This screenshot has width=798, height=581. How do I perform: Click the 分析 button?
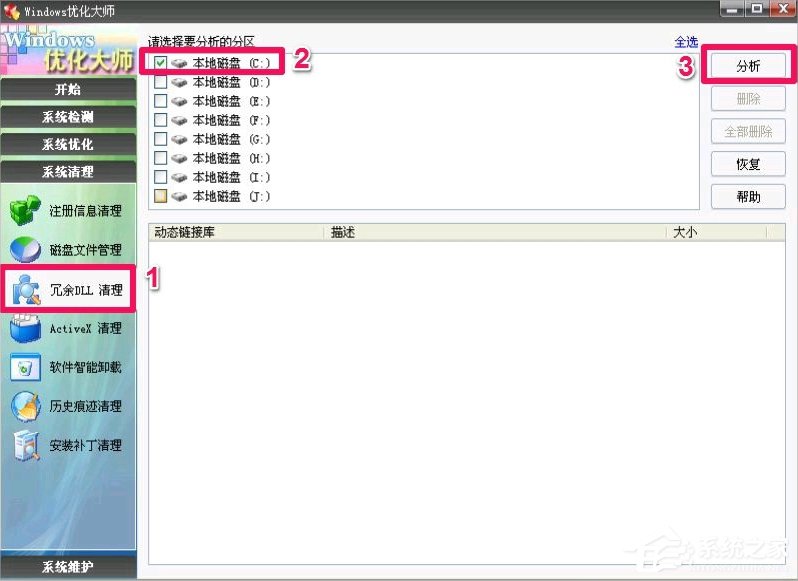pos(748,66)
